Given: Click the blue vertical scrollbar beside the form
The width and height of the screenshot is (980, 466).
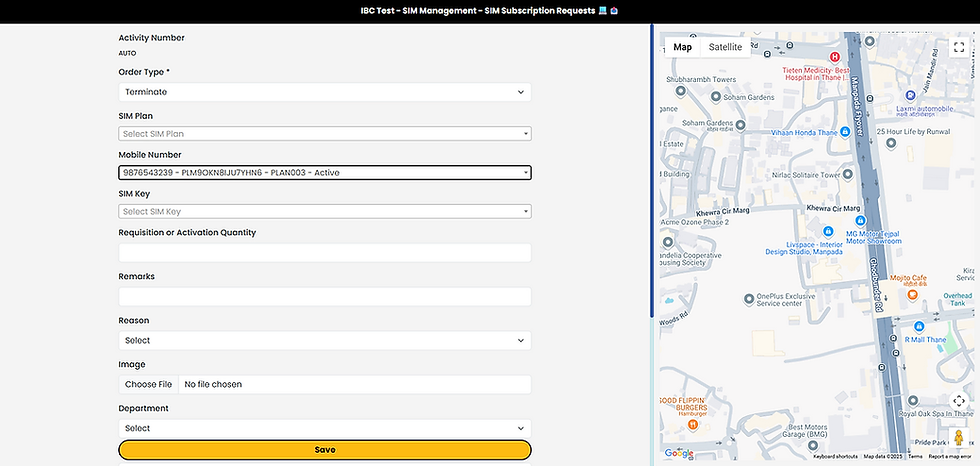Looking at the screenshot, I should pyautogui.click(x=652, y=171).
